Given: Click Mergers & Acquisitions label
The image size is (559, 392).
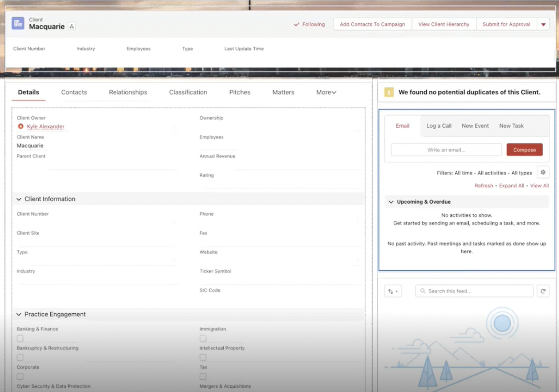Looking at the screenshot, I should [x=225, y=386].
